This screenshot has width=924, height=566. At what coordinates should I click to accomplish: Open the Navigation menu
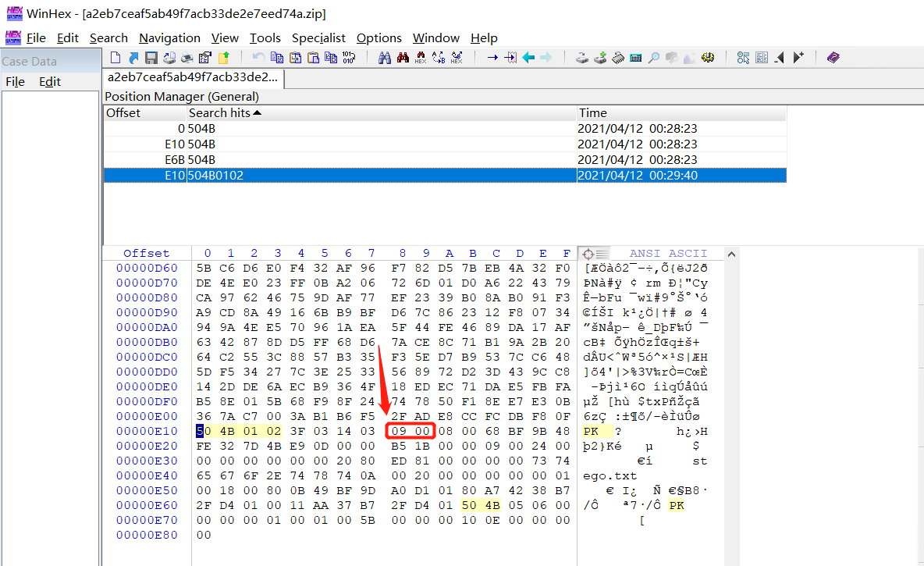click(169, 37)
